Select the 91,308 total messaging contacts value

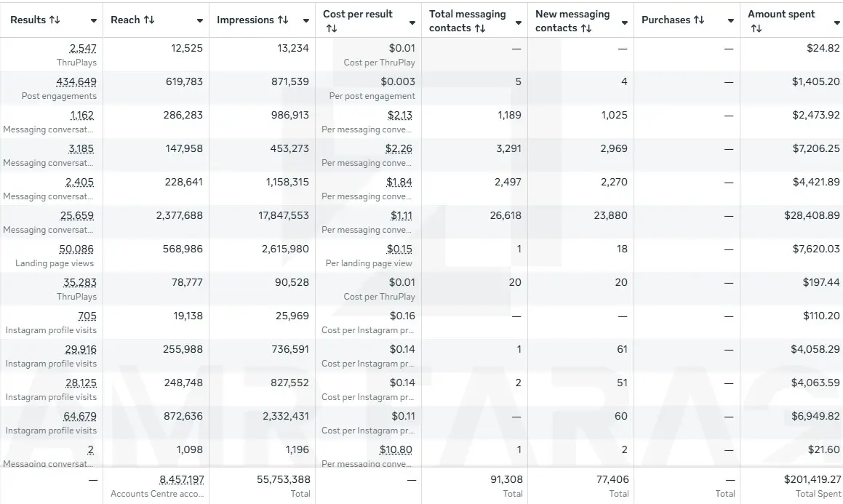click(506, 479)
